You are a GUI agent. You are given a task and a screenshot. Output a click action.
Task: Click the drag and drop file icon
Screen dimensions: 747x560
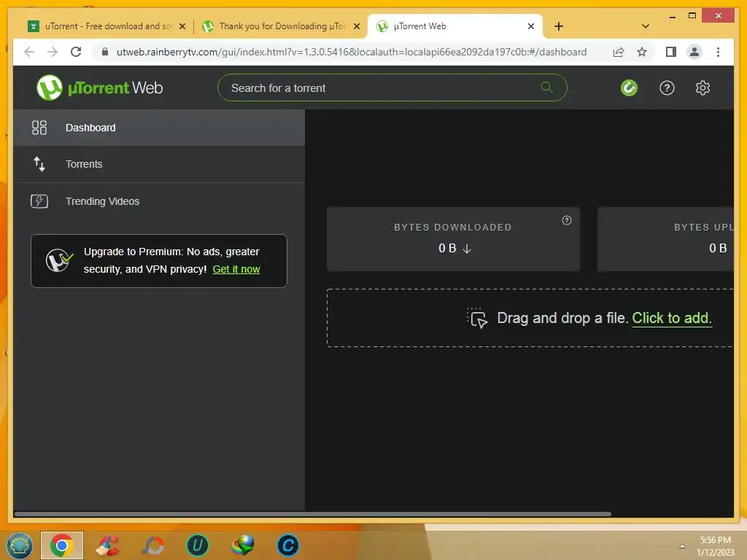coord(477,318)
